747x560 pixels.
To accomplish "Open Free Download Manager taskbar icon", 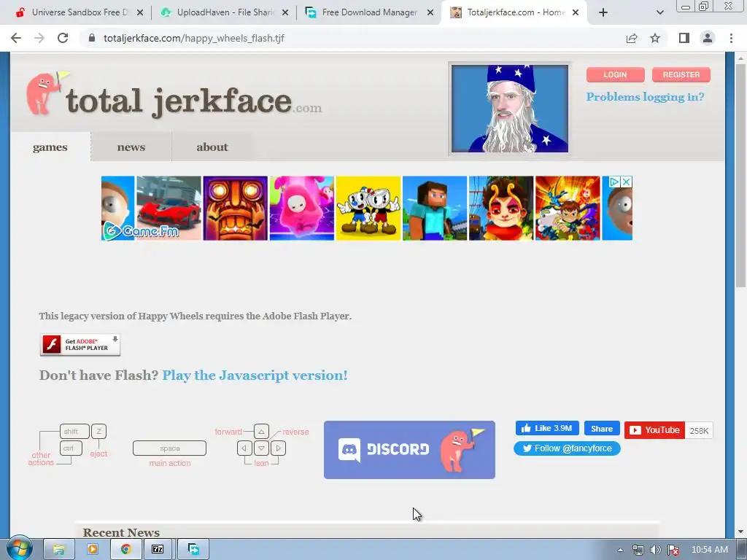I will (x=193, y=550).
